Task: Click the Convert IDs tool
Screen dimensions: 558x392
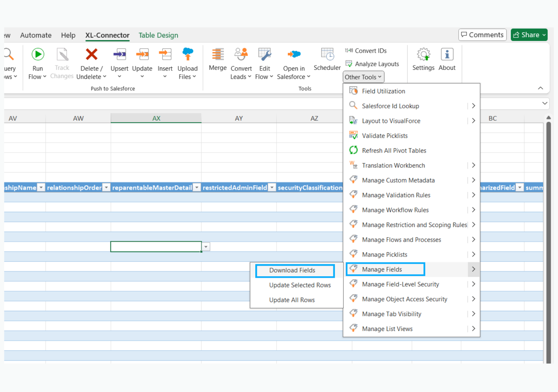Action: (x=365, y=51)
